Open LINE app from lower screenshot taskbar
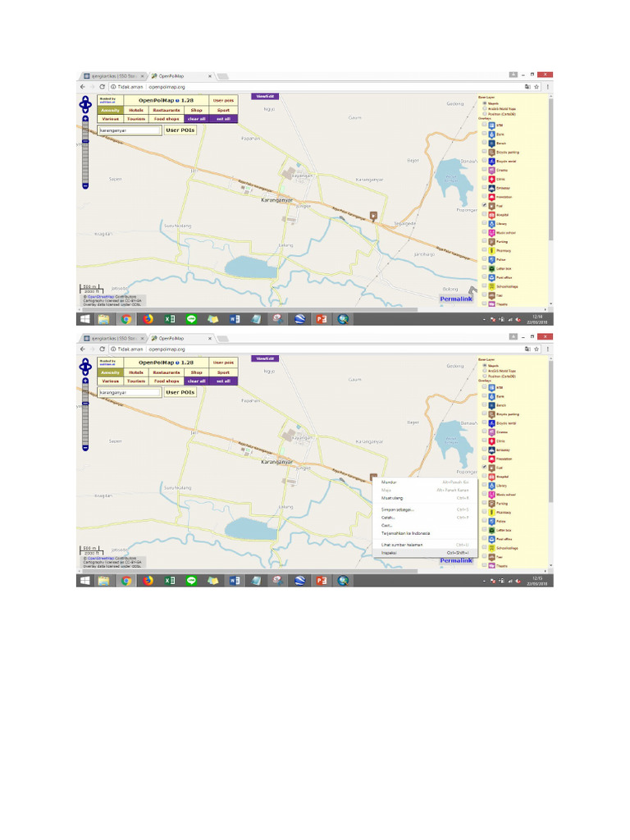This screenshot has height=840, width=630. click(x=191, y=581)
